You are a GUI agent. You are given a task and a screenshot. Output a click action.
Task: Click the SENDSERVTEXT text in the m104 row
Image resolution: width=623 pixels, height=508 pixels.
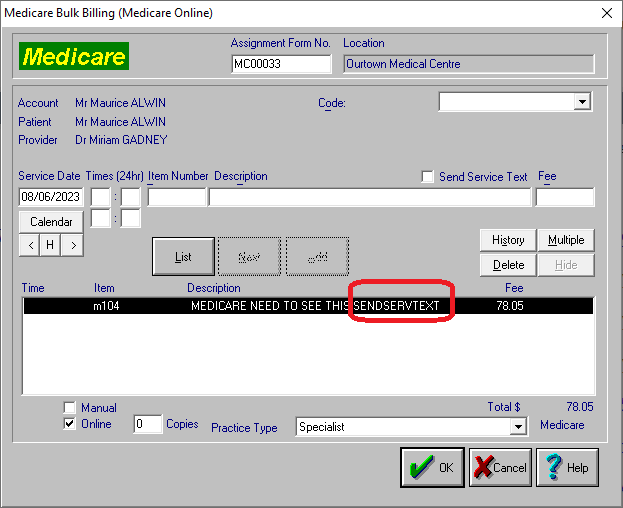pos(396,306)
